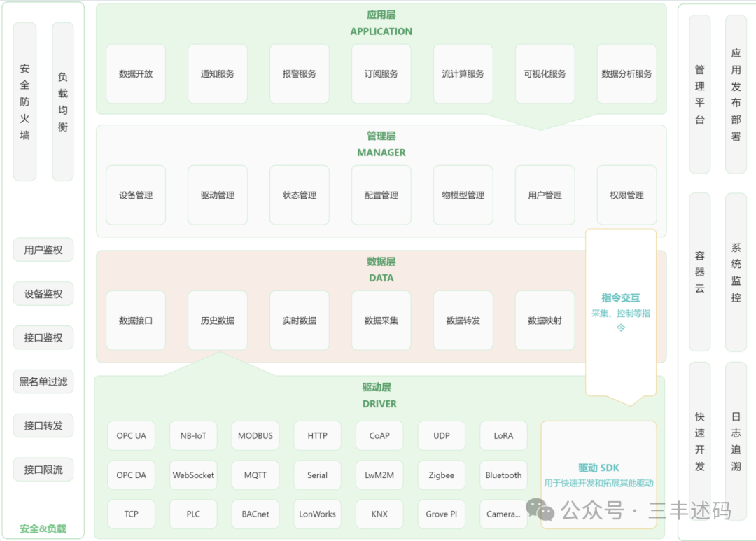
Task: Click the 状态管理 box
Action: 300,195
